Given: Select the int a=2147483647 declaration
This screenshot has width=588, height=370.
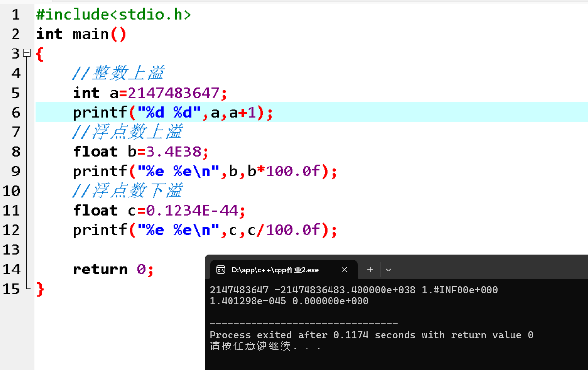Looking at the screenshot, I should pos(147,93).
